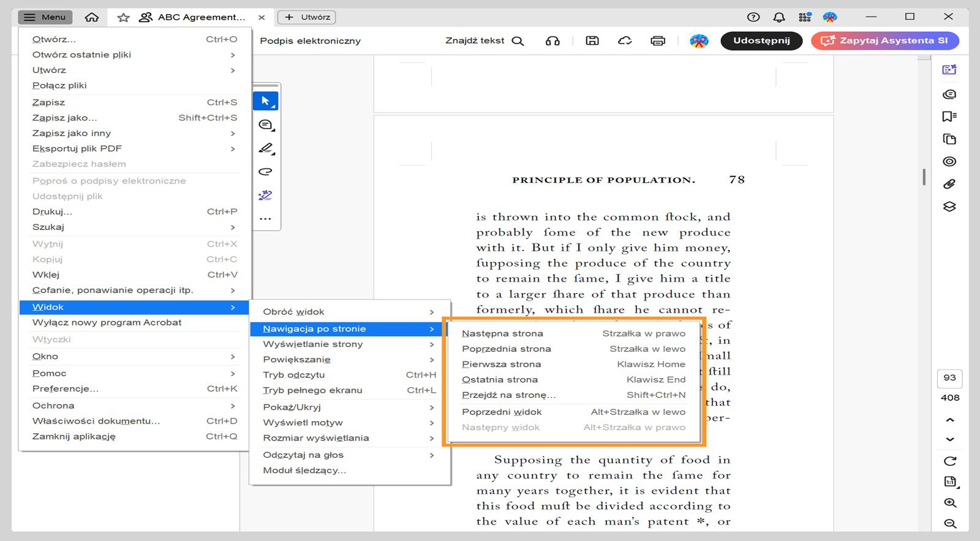Click the page up chevron arrow
Viewport: 980px width, 541px height.
click(x=950, y=420)
